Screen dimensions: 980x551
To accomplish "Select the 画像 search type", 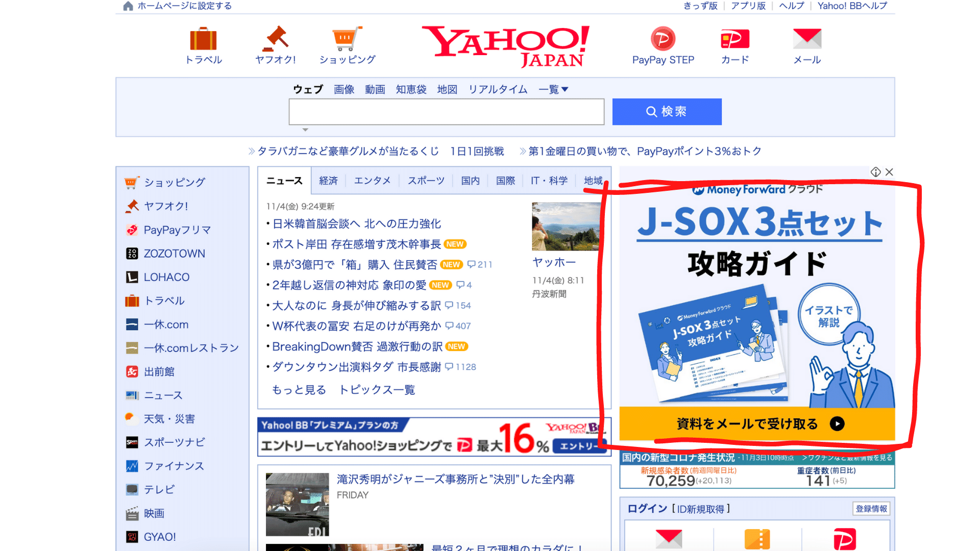I will [x=344, y=89].
